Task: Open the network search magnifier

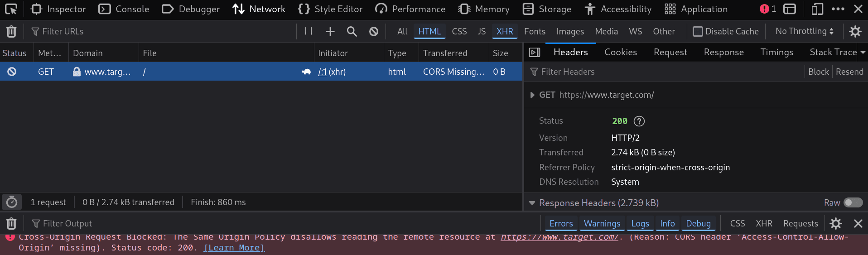Action: 352,31
